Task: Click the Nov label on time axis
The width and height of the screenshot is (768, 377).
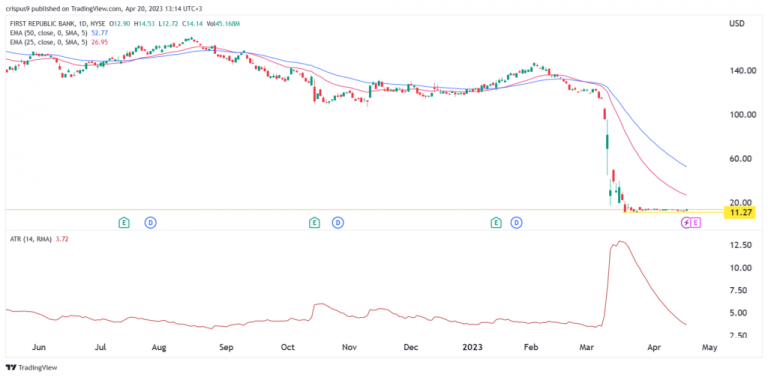Action: click(x=349, y=348)
